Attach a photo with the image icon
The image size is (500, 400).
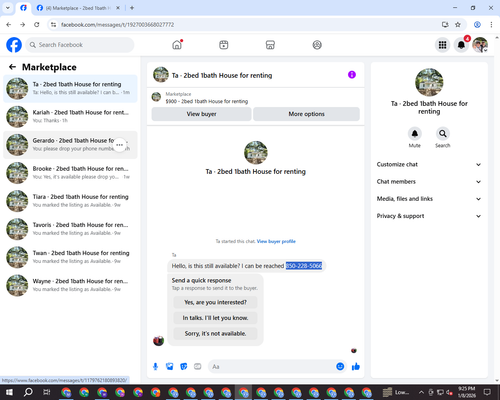pos(170,367)
